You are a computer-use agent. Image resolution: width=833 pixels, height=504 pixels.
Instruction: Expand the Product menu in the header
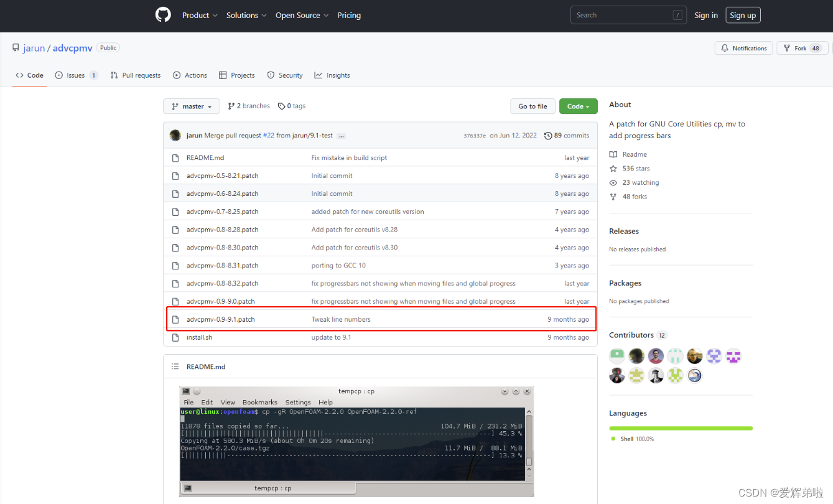click(x=199, y=15)
